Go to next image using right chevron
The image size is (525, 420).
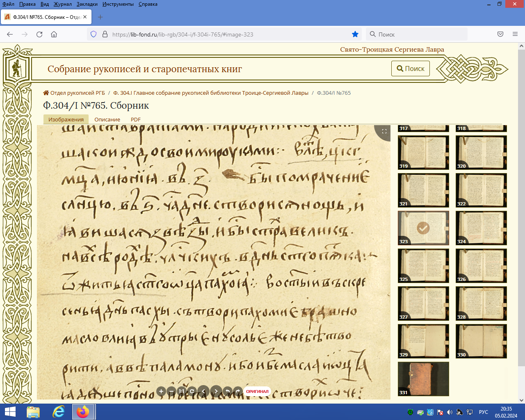pos(216,391)
